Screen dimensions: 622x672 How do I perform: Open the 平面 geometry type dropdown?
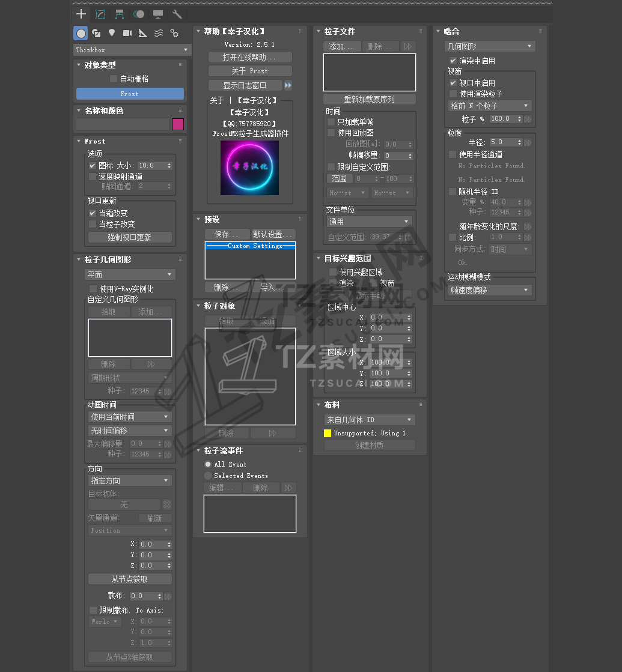click(x=130, y=274)
